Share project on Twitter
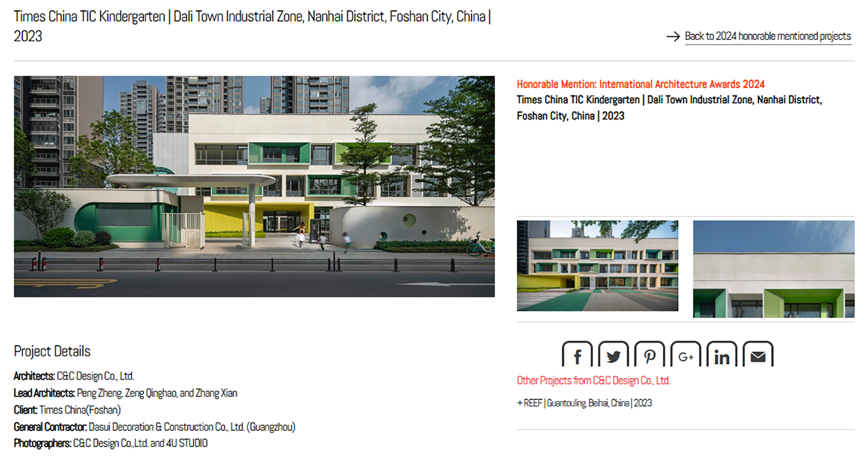 point(613,354)
